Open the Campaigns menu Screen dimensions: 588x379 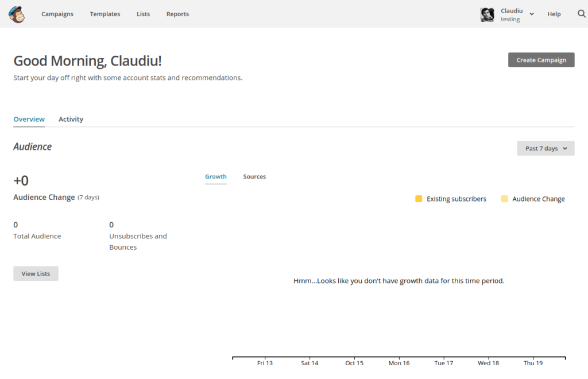point(57,14)
